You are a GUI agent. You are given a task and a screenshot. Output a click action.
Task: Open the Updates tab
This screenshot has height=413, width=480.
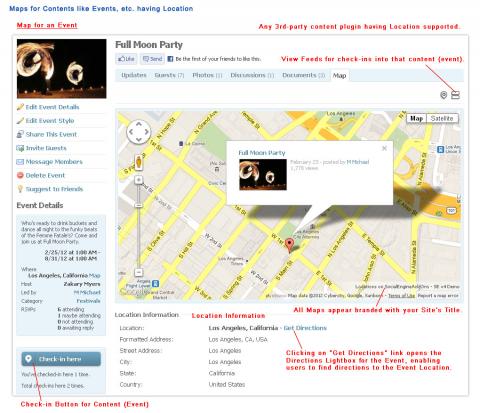pyautogui.click(x=134, y=75)
